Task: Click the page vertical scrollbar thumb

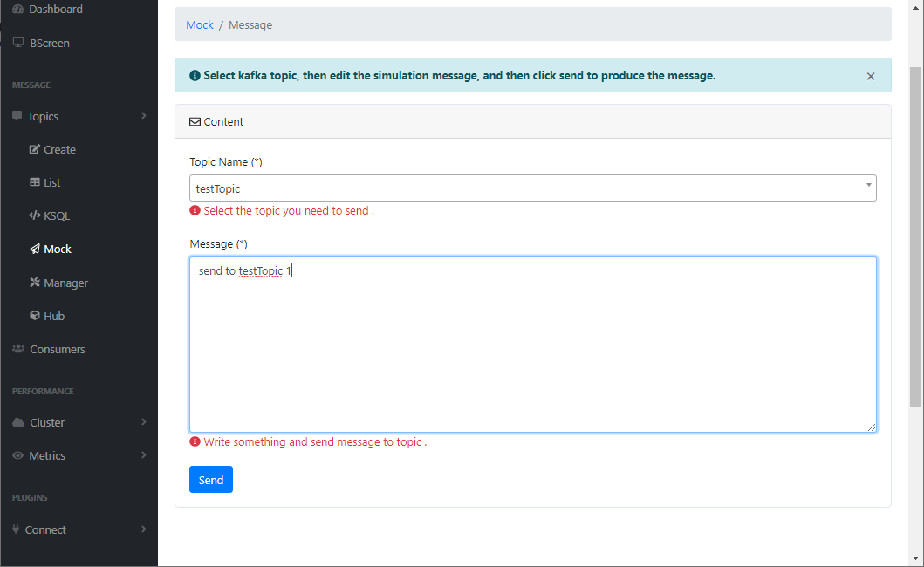Action: pos(915,237)
